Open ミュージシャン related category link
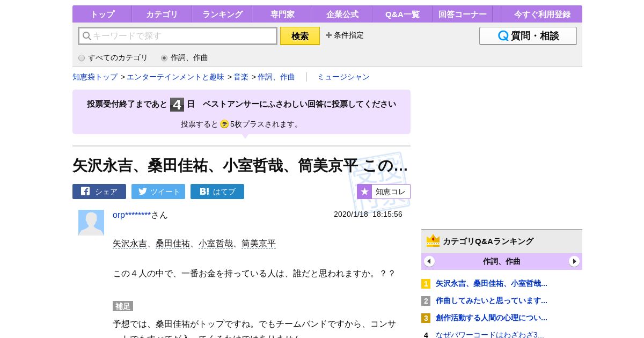The width and height of the screenshot is (644, 338). 343,77
